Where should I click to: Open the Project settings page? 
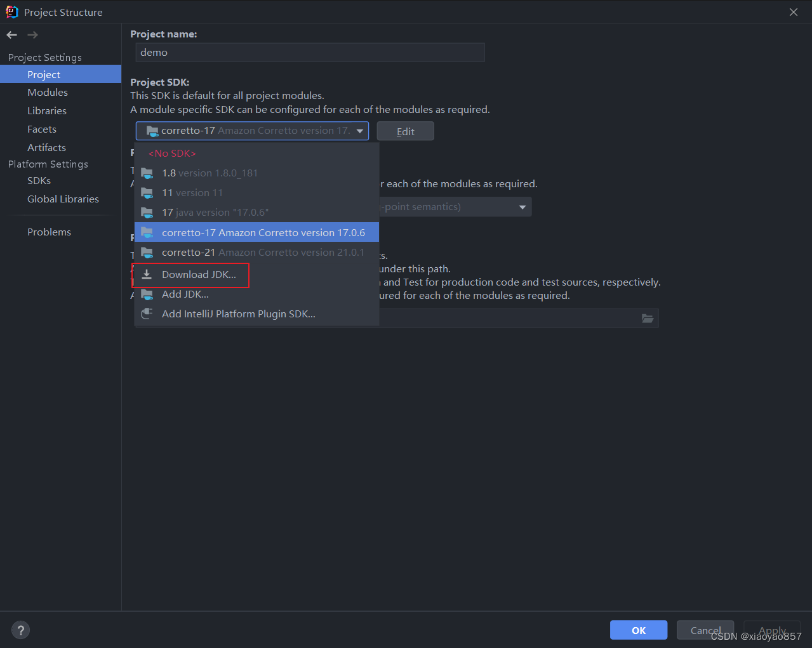(60, 74)
